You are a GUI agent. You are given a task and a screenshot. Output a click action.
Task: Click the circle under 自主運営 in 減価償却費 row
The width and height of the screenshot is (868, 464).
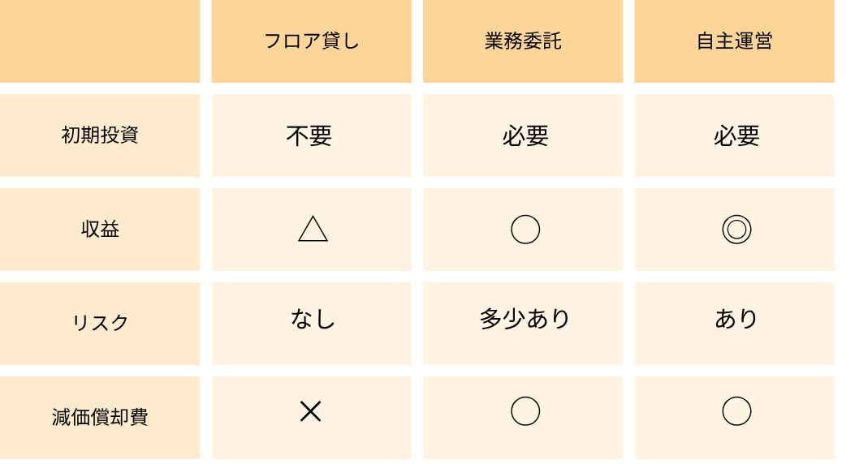tap(736, 411)
